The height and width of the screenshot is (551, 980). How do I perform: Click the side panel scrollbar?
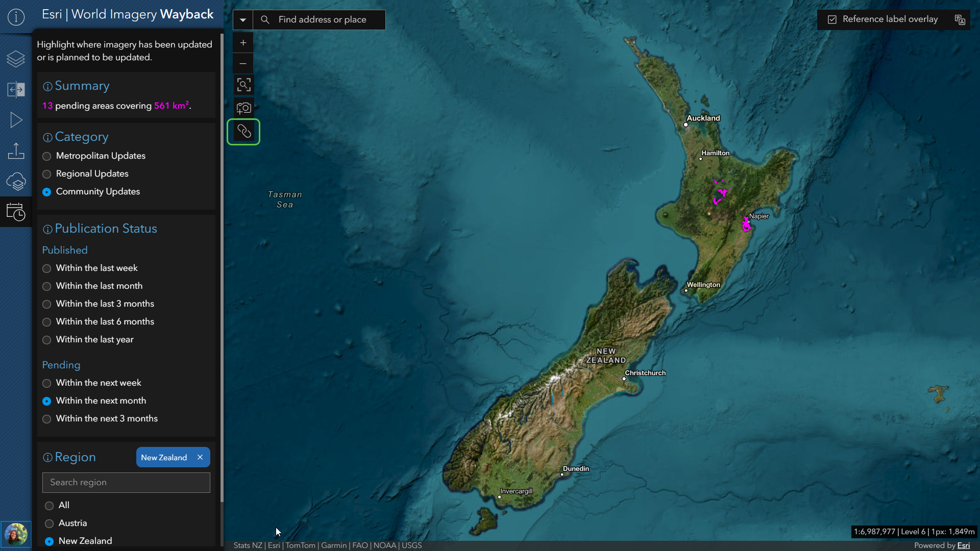(222, 268)
